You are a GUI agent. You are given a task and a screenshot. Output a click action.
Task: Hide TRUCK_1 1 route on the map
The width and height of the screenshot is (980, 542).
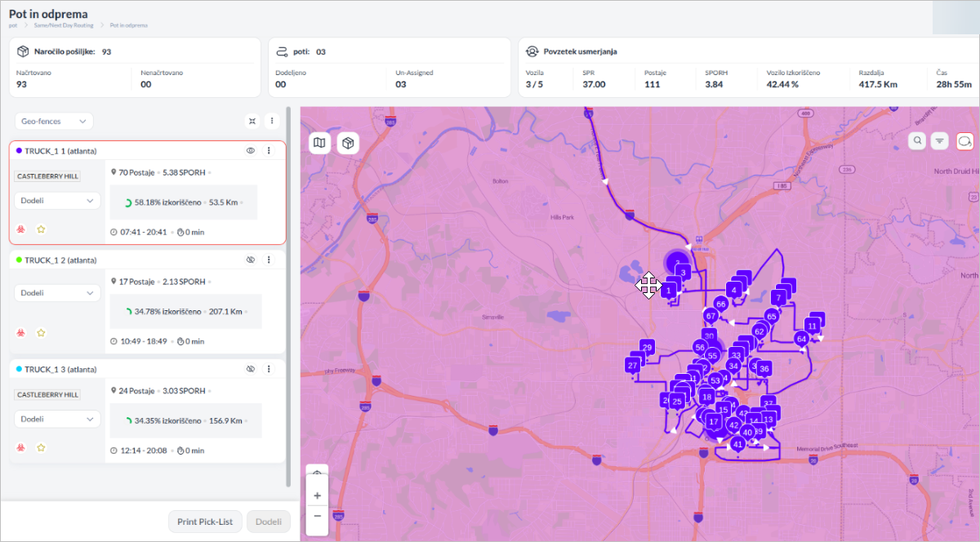point(251,150)
